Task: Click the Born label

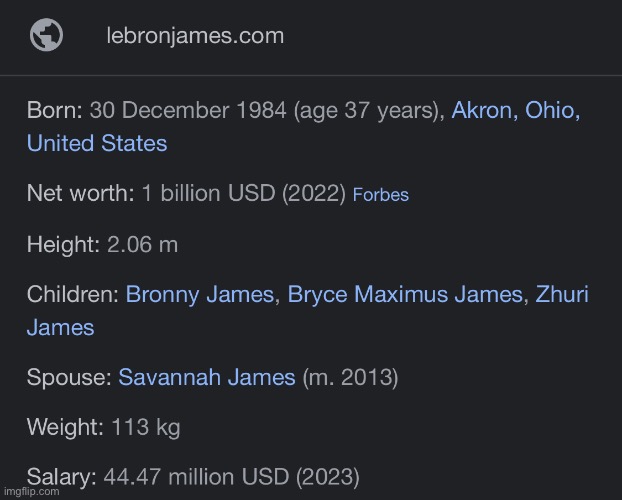Action: 55,110
